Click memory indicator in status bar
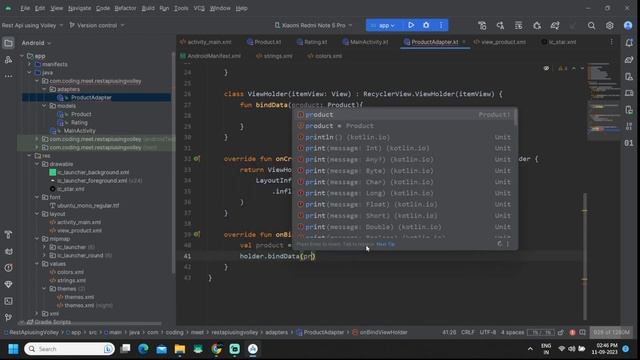640x360 pixels. (x=611, y=332)
